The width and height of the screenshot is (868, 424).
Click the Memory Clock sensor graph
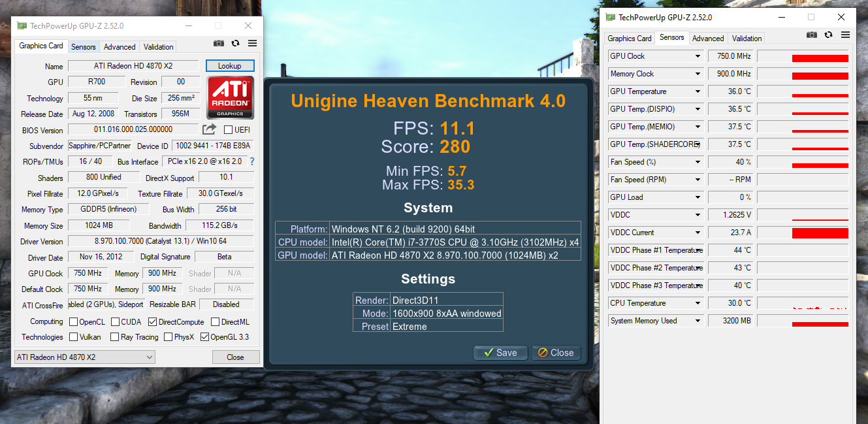(803, 74)
